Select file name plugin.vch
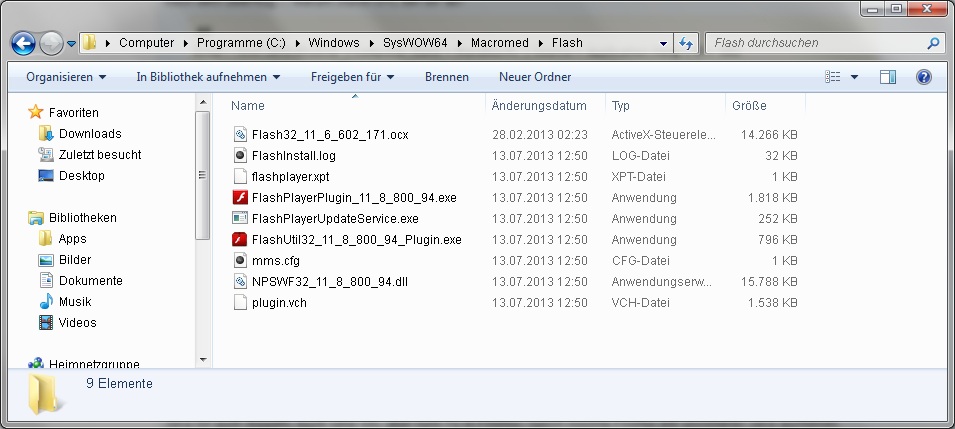 point(279,302)
